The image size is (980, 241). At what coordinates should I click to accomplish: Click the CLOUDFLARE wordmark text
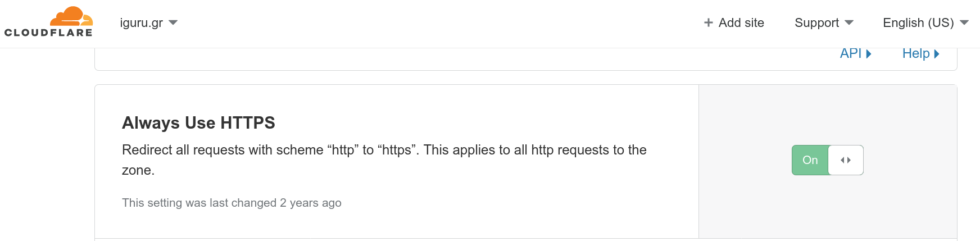(x=48, y=33)
